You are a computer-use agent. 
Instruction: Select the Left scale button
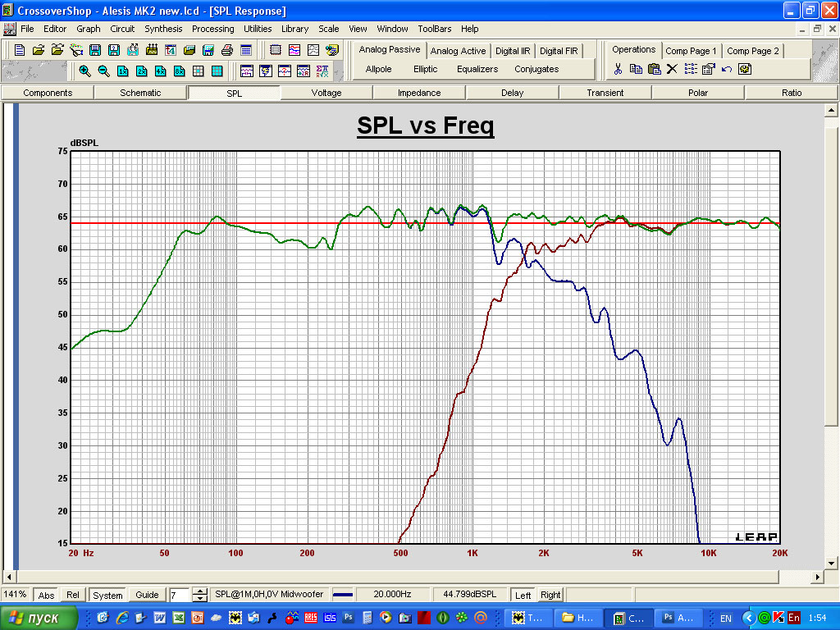coord(523,596)
